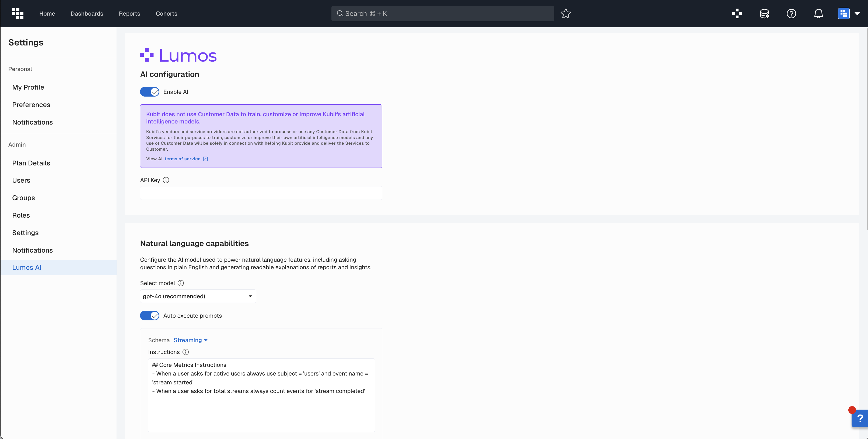This screenshot has width=868, height=439.
Task: Open Dashboards in the top nav
Action: [87, 13]
